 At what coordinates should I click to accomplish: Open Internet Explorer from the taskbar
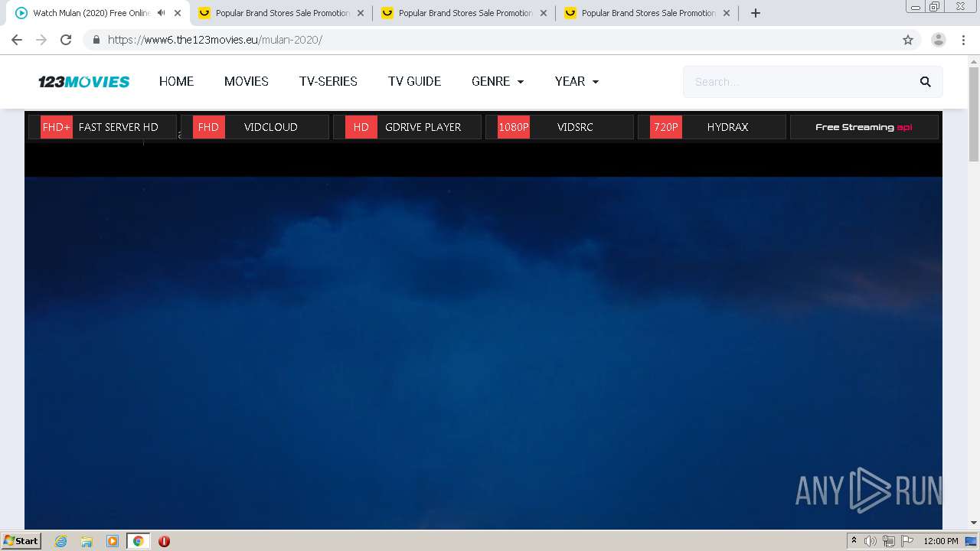pyautogui.click(x=61, y=541)
